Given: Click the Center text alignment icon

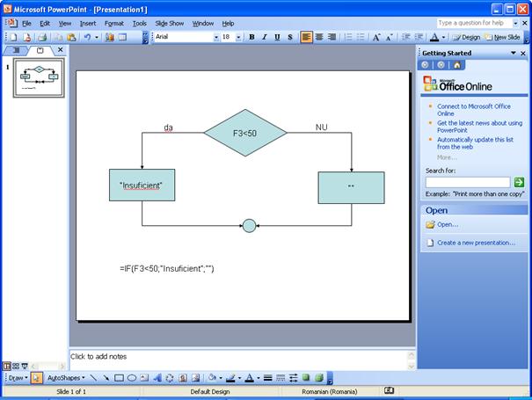Looking at the screenshot, I should click(319, 37).
